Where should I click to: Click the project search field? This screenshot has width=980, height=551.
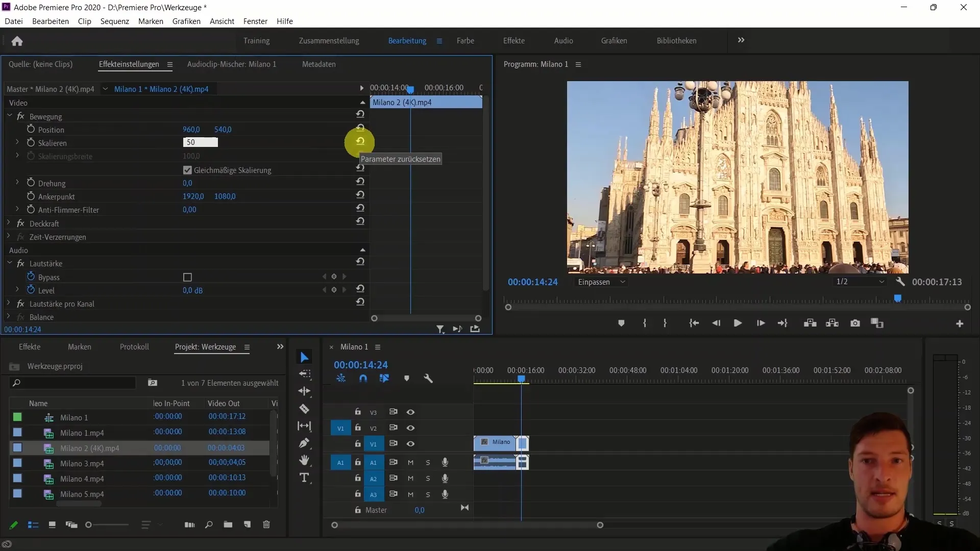point(73,383)
